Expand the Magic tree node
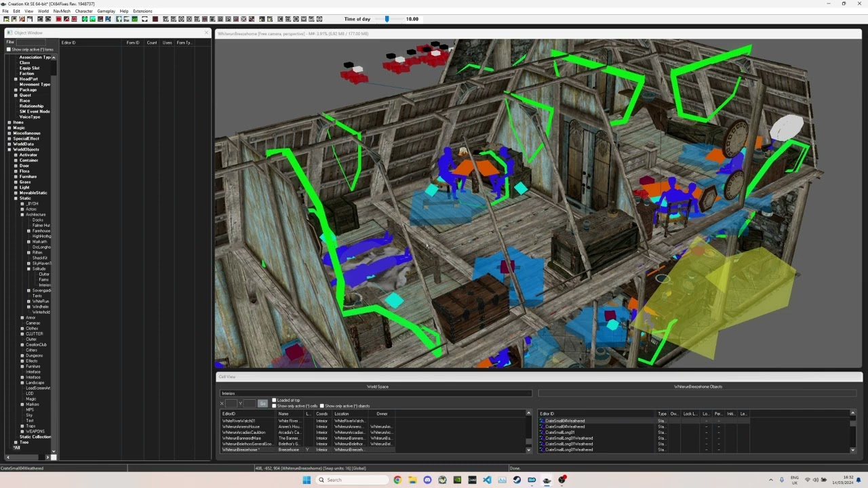This screenshot has height=488, width=868. (x=9, y=128)
